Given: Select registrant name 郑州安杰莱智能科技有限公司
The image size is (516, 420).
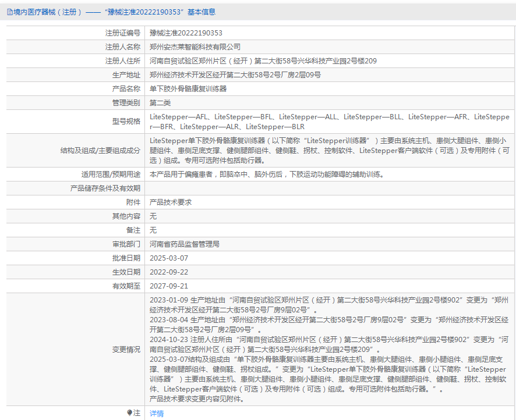Looking at the screenshot, I should (195, 47).
